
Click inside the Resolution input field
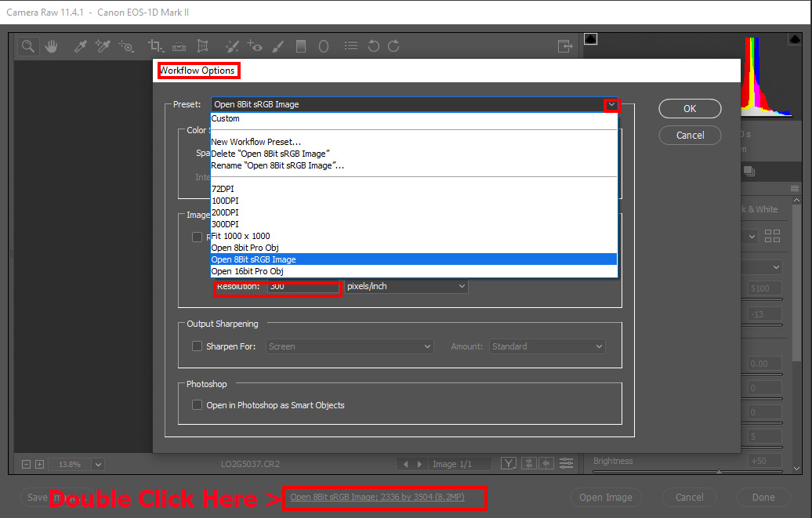tap(302, 287)
